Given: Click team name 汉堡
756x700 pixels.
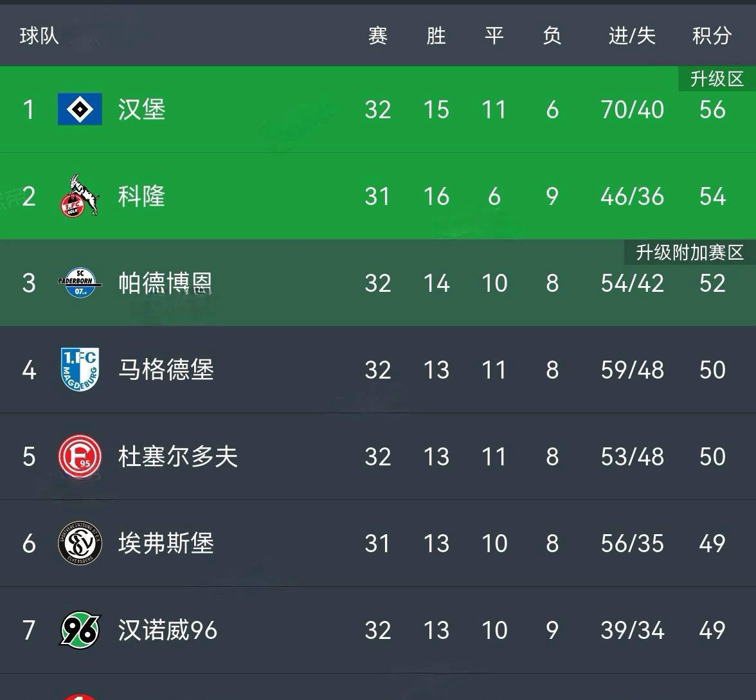Looking at the screenshot, I should (141, 109).
